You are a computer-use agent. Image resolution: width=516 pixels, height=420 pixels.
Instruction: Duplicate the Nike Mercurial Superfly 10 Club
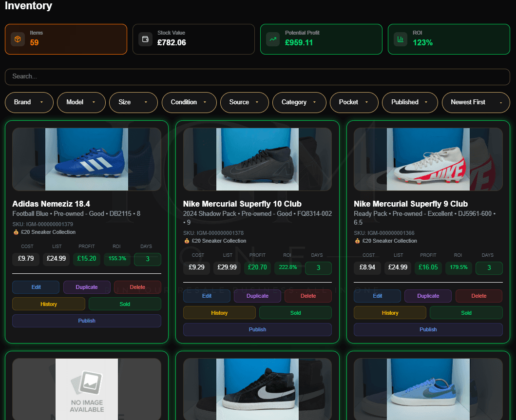point(257,296)
